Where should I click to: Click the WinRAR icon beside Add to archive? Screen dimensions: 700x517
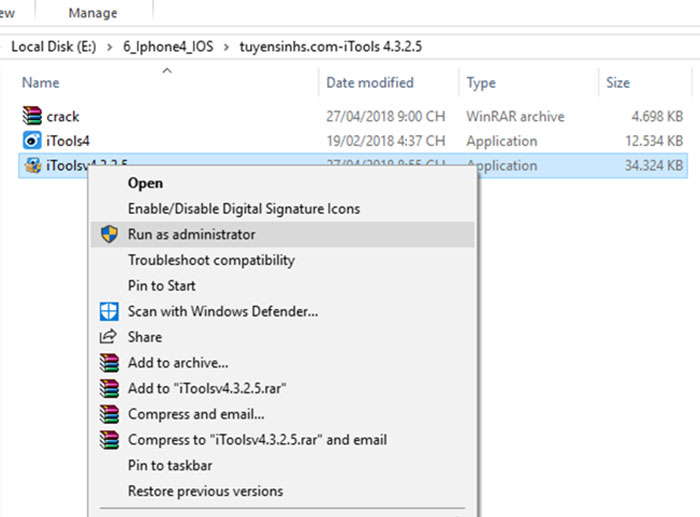[109, 363]
